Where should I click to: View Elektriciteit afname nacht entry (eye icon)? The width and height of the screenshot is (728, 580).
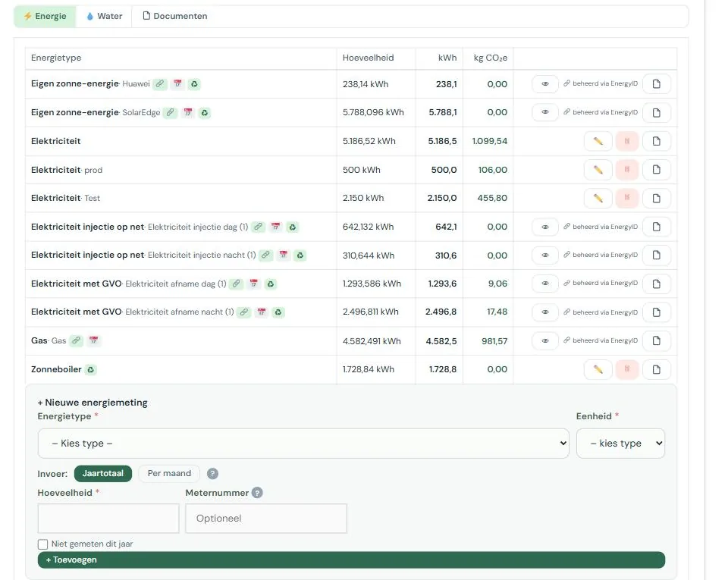point(545,312)
